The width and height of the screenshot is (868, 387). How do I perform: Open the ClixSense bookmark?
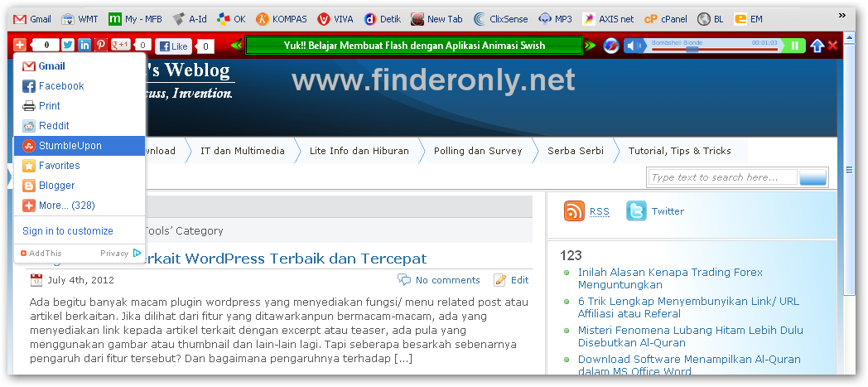(501, 19)
